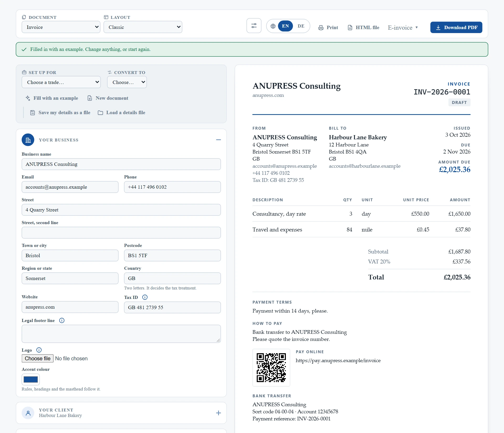Viewport: 504px width, 433px height.
Task: Click the Website field
Action: click(70, 307)
